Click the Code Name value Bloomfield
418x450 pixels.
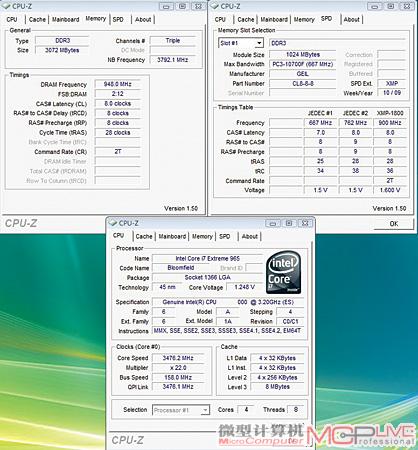[x=181, y=268]
